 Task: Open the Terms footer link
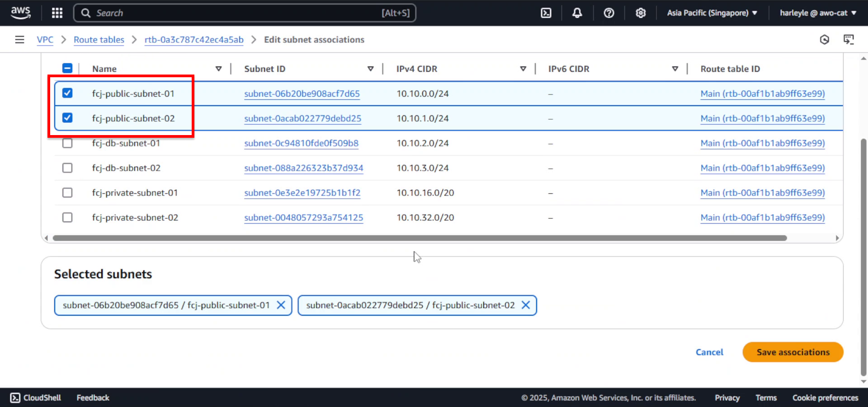click(766, 398)
